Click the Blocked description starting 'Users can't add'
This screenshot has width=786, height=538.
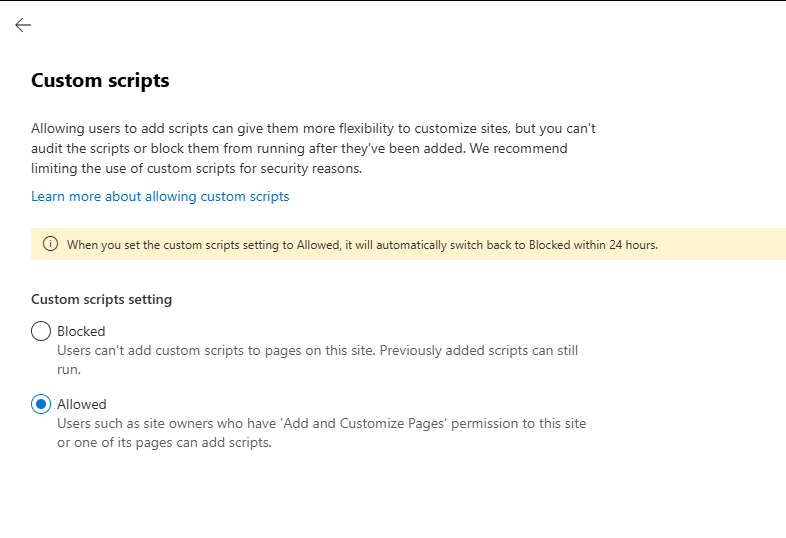[x=318, y=360]
